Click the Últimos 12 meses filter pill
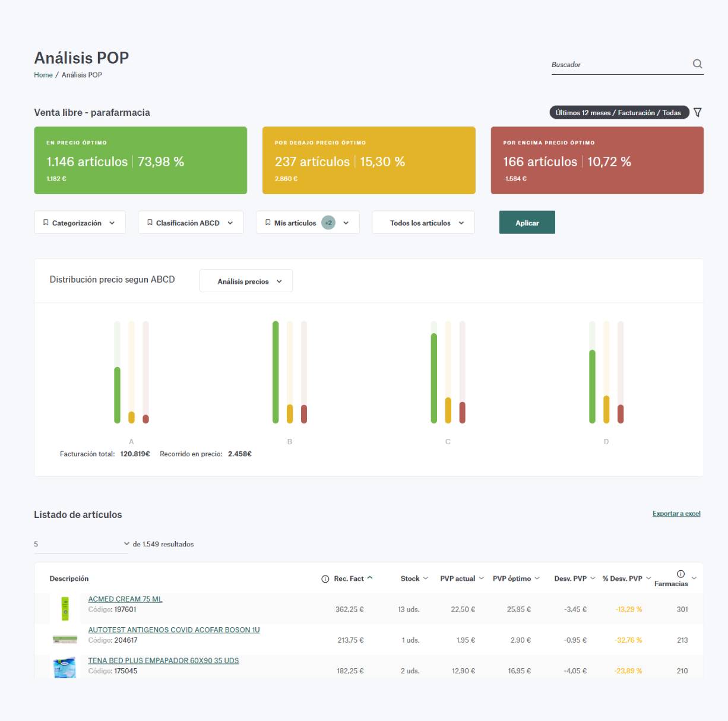The image size is (728, 721). (619, 113)
